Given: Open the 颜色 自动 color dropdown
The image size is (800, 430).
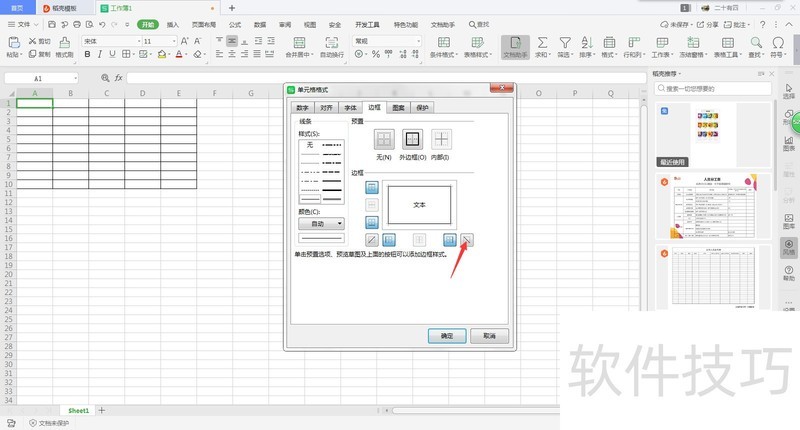Looking at the screenshot, I should 321,223.
